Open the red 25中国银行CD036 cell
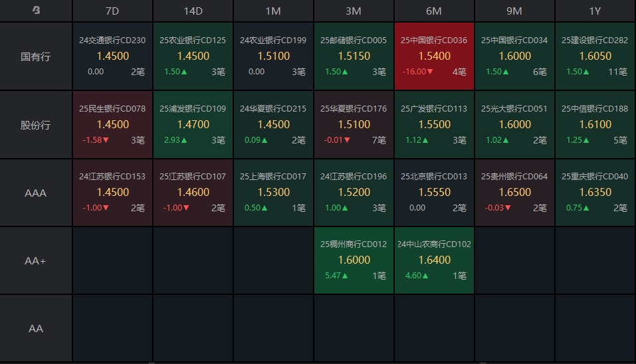The image size is (636, 364). click(434, 56)
